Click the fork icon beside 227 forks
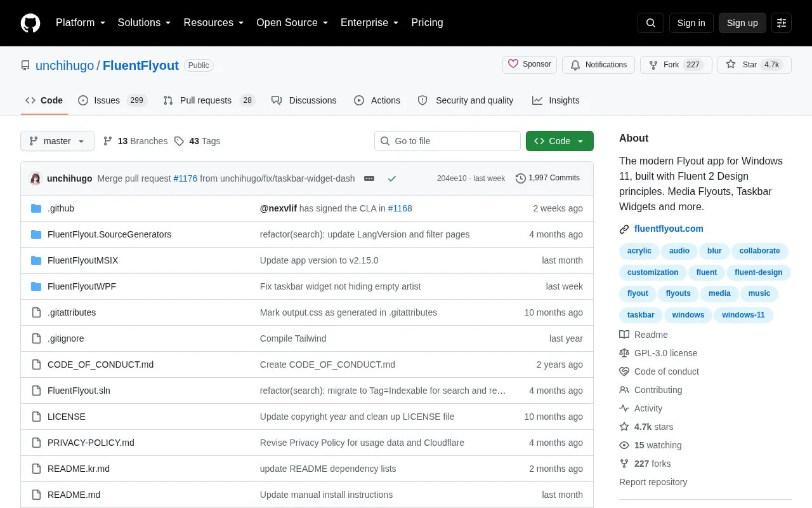Image resolution: width=812 pixels, height=508 pixels. click(x=624, y=464)
